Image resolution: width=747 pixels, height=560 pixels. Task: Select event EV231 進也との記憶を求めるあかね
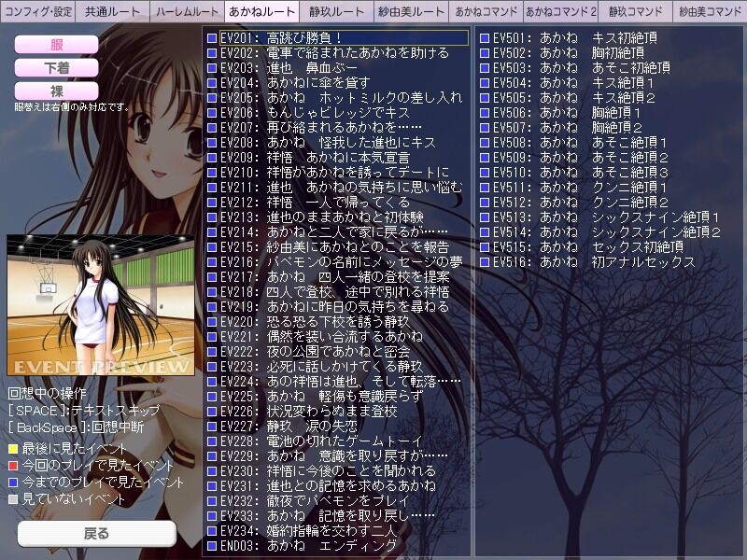point(328,485)
